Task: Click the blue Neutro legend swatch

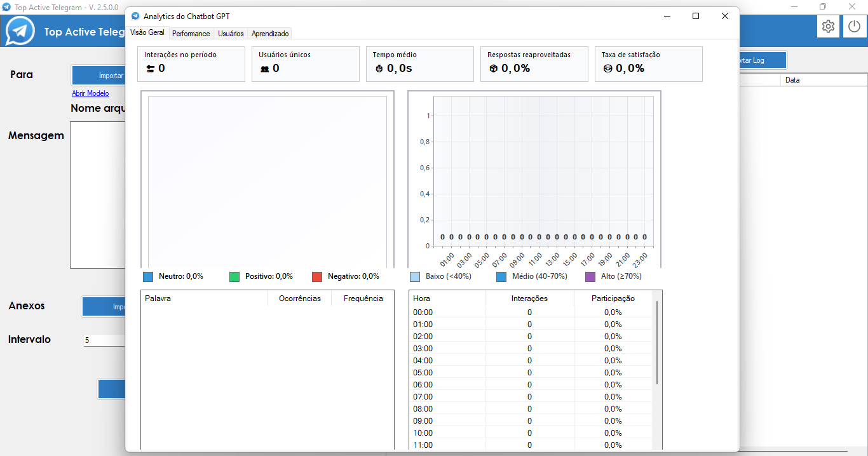Action: (148, 277)
